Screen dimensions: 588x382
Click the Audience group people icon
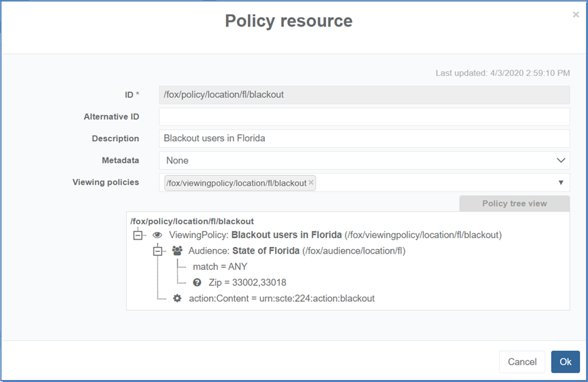pyautogui.click(x=177, y=251)
